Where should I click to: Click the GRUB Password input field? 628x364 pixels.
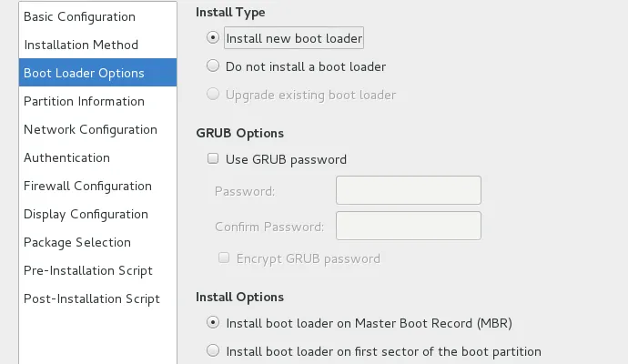click(x=408, y=190)
